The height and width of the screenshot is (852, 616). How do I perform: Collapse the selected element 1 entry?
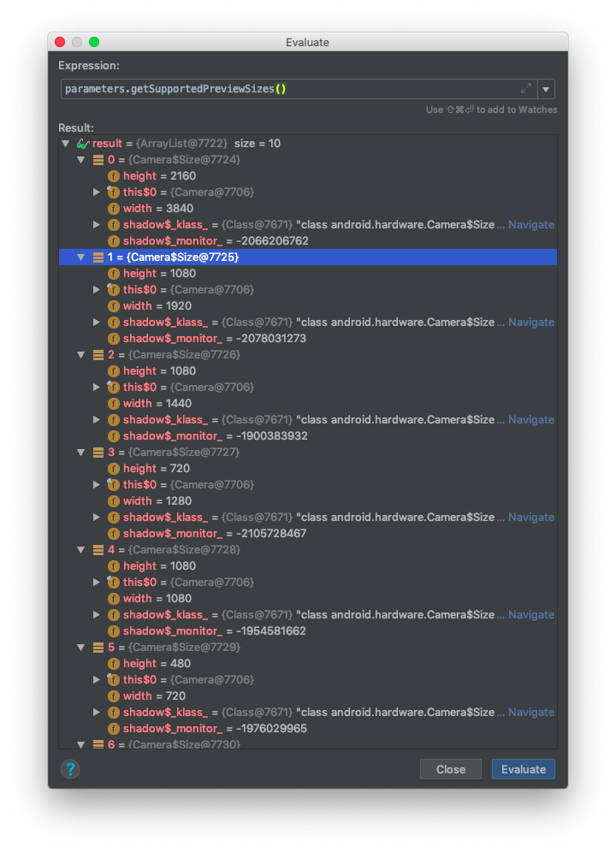(81, 257)
